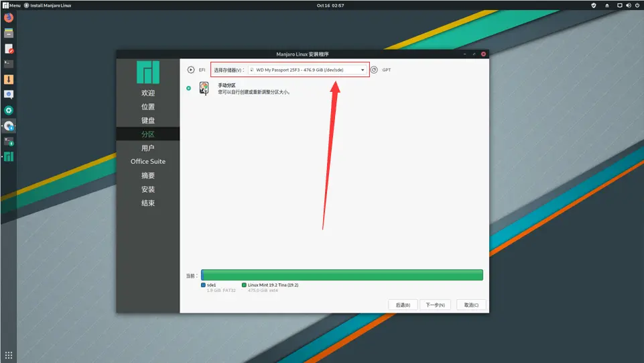The height and width of the screenshot is (363, 644).
Task: Click the manual partition description text
Action: pyautogui.click(x=255, y=92)
